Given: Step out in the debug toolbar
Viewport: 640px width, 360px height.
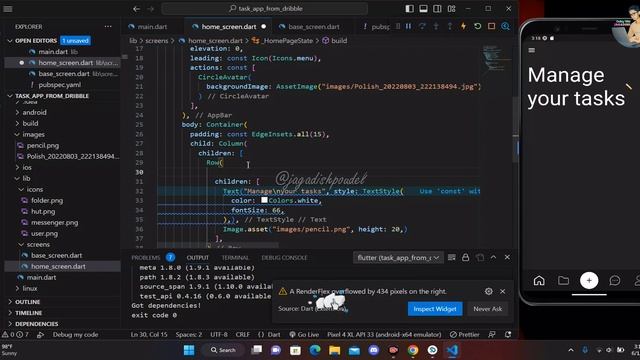Looking at the screenshot, I should (449, 27).
